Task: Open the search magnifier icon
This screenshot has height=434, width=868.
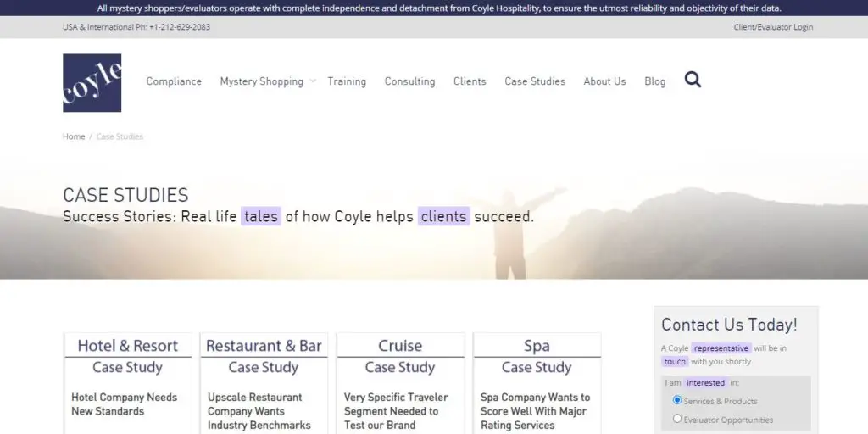Action: pos(693,80)
